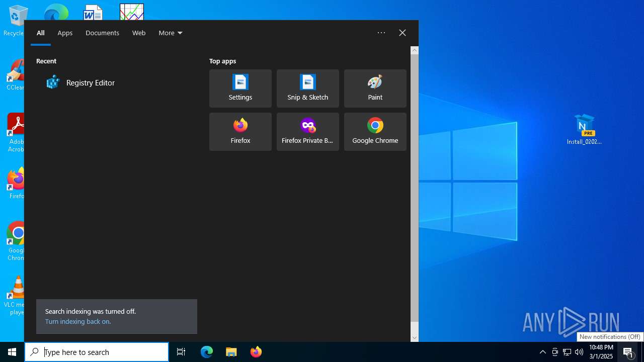Launch Firefox tile in Top apps
This screenshot has width=644, height=362.
point(240,132)
